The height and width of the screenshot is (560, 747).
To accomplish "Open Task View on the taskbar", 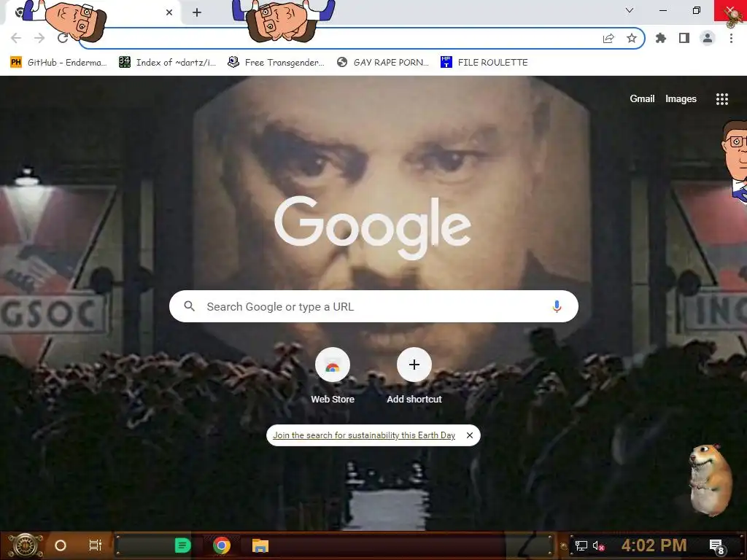I will (x=96, y=545).
